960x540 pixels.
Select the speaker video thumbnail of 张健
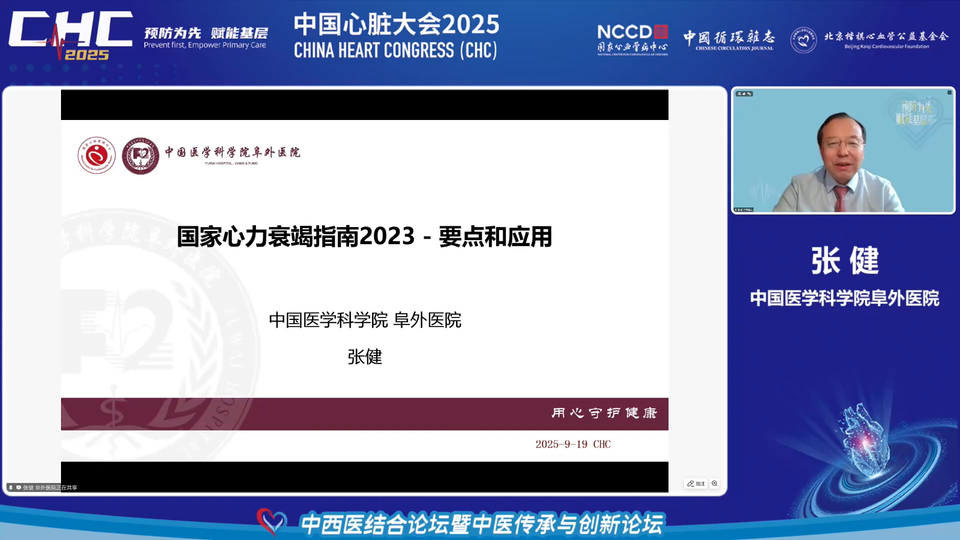coord(843,151)
